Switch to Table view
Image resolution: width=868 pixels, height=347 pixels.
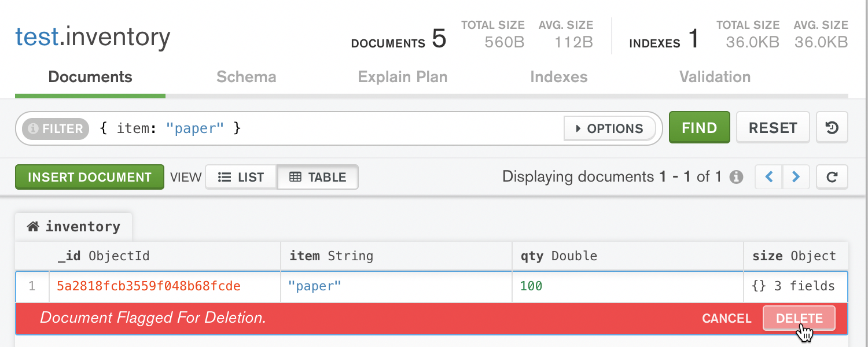318,177
